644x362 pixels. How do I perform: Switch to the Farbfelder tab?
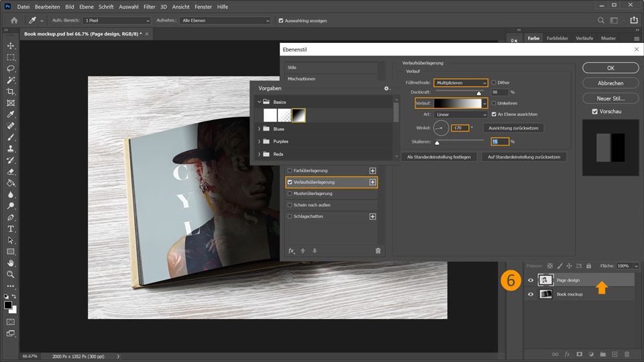557,38
